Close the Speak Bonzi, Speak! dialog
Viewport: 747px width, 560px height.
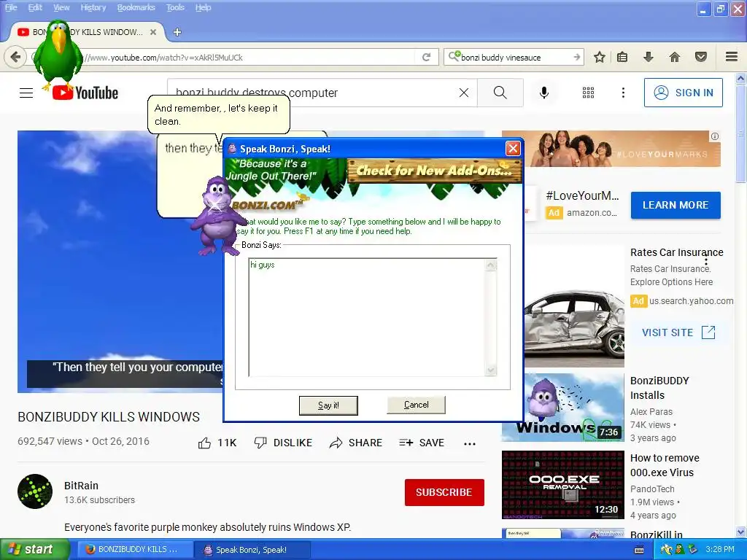click(x=513, y=149)
